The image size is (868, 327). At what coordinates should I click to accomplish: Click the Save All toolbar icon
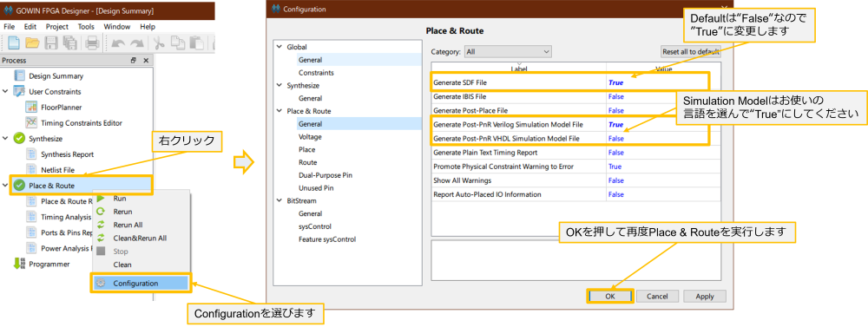(x=70, y=43)
